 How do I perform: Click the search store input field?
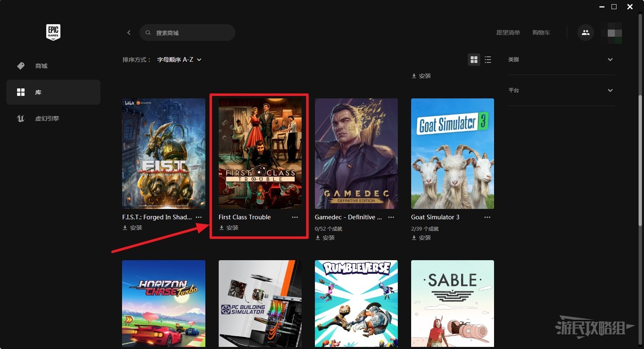coord(187,33)
